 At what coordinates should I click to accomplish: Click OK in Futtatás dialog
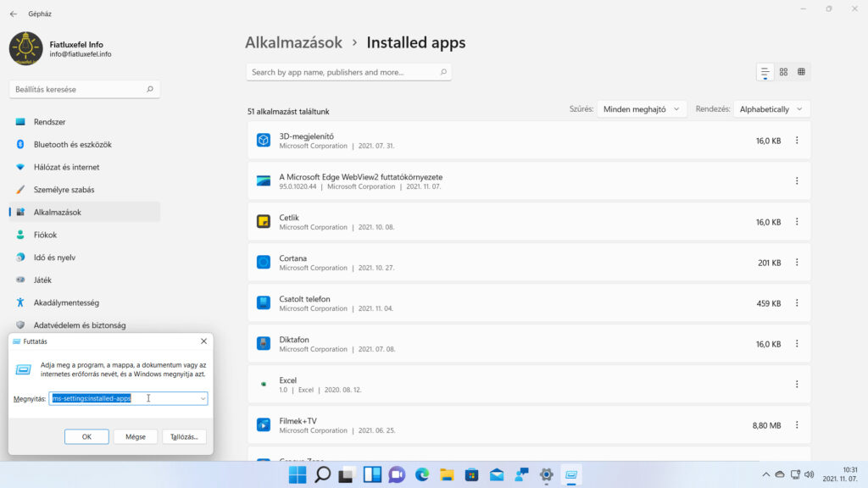86,436
